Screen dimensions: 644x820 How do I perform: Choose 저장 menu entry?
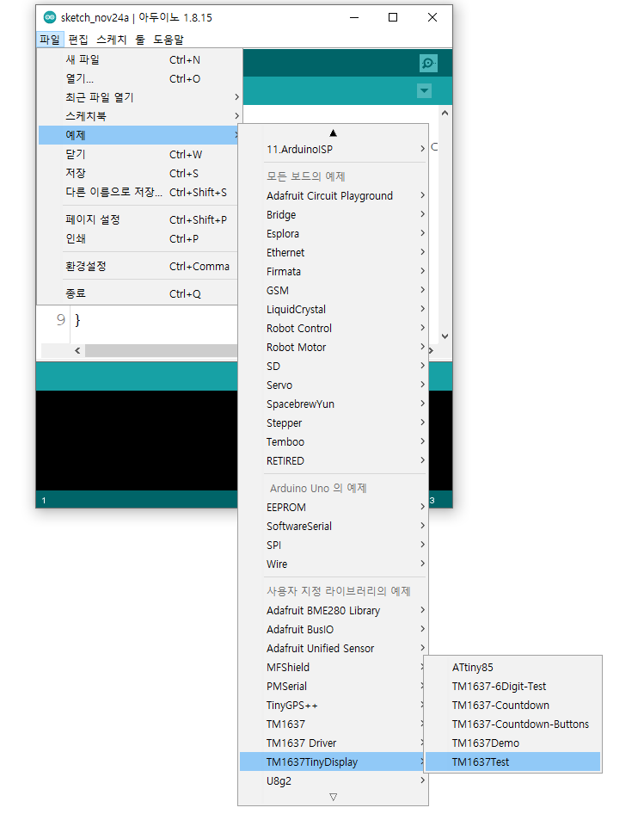click(x=139, y=173)
